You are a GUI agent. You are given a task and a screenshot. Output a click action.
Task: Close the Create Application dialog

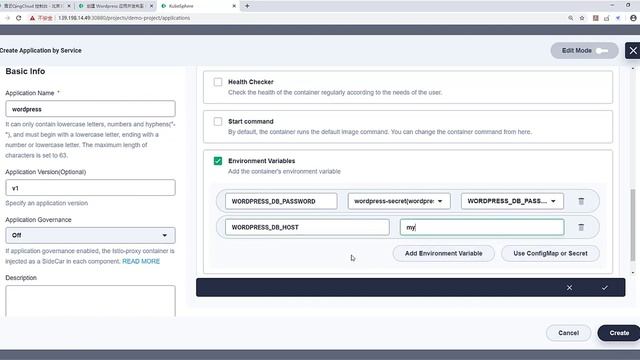tap(633, 51)
